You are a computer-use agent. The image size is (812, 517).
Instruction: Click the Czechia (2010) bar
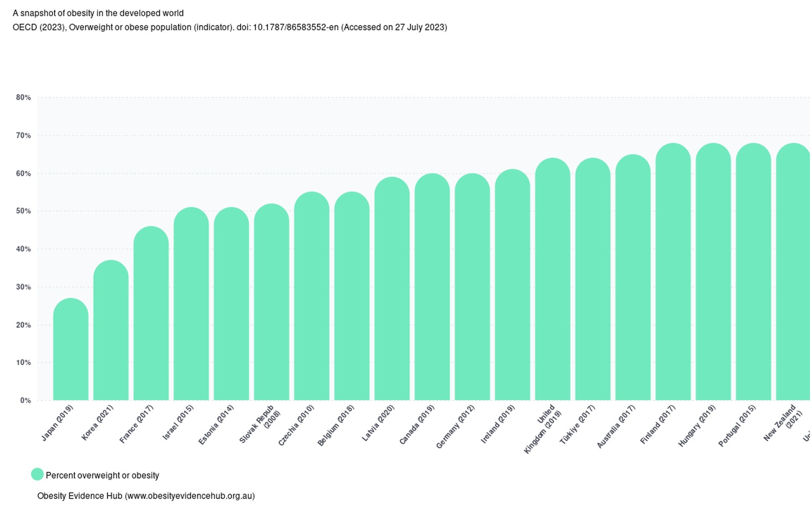point(312,296)
